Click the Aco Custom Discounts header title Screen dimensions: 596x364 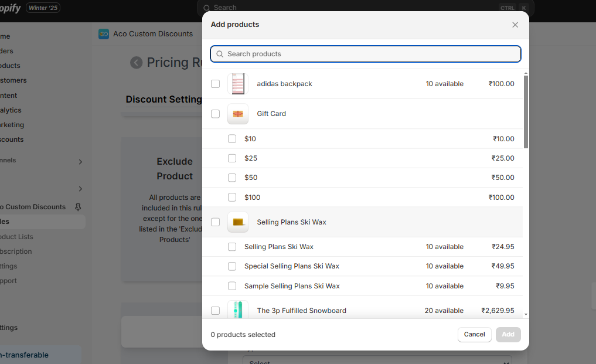[153, 34]
